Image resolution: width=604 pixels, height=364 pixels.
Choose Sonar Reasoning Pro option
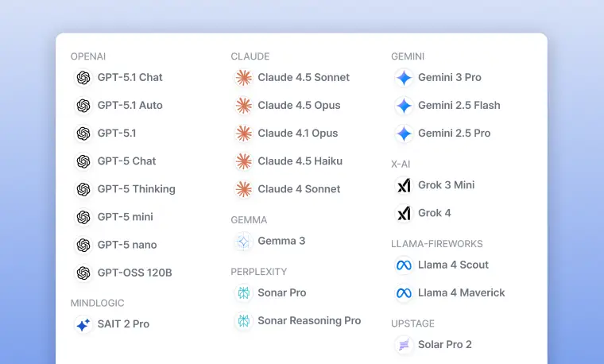tap(308, 321)
